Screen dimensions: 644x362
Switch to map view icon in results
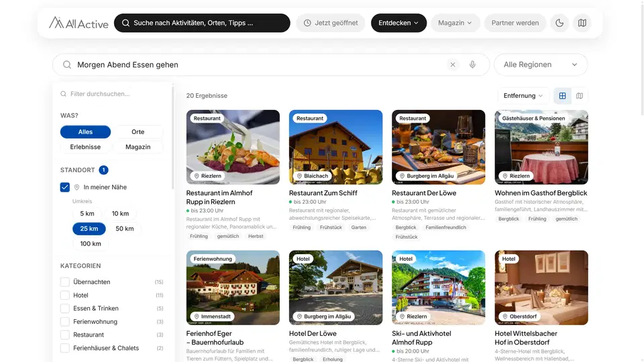pyautogui.click(x=580, y=96)
